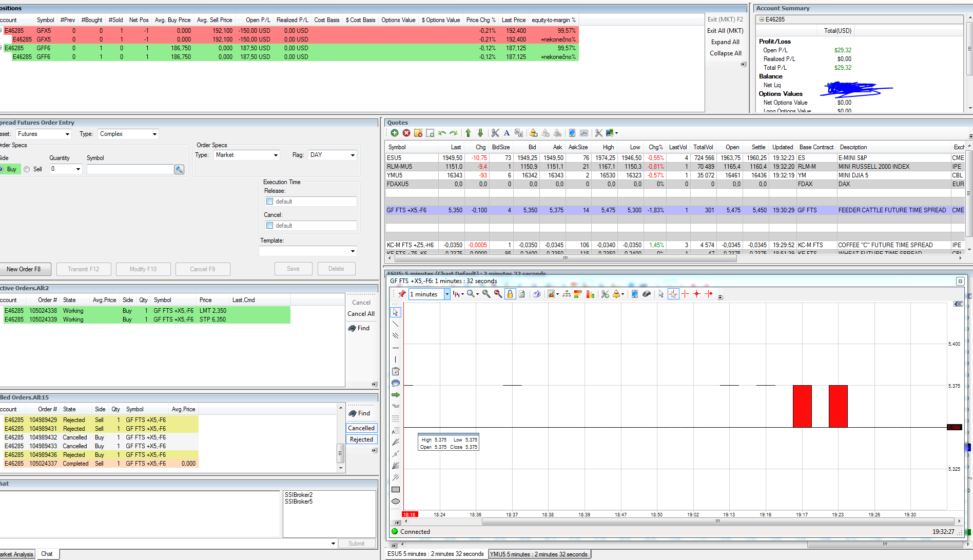Switch to the Chat tab
This screenshot has height=560, width=973.
coord(47,554)
